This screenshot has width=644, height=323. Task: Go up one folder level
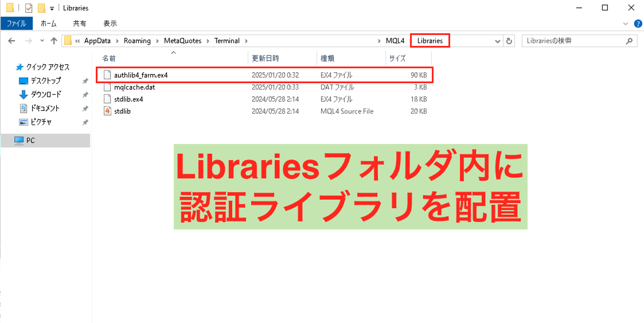tap(54, 41)
